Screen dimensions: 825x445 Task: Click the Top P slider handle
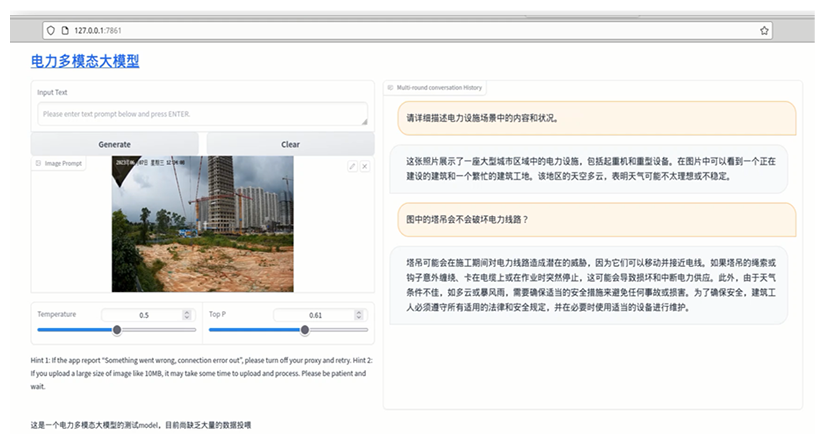point(305,329)
